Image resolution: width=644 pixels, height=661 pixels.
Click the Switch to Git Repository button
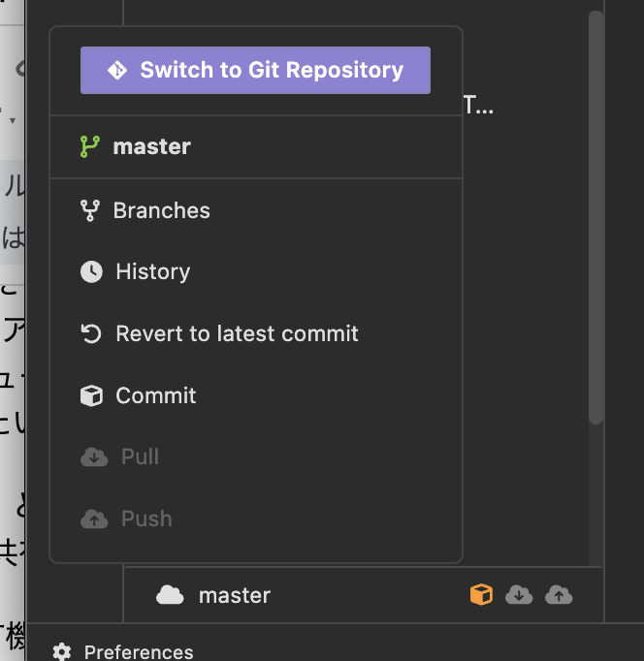(x=255, y=70)
